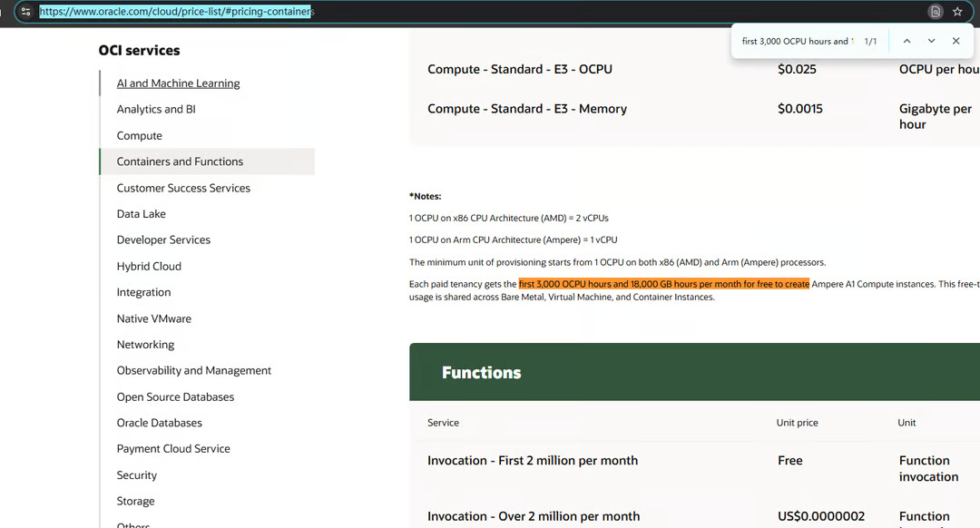
Task: Open Developer Services section
Action: (163, 240)
